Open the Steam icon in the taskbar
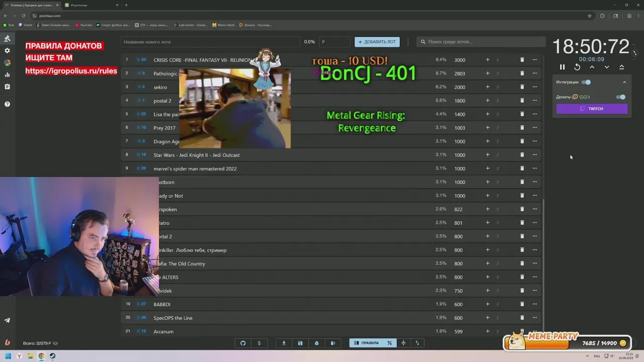 pyautogui.click(x=52, y=356)
